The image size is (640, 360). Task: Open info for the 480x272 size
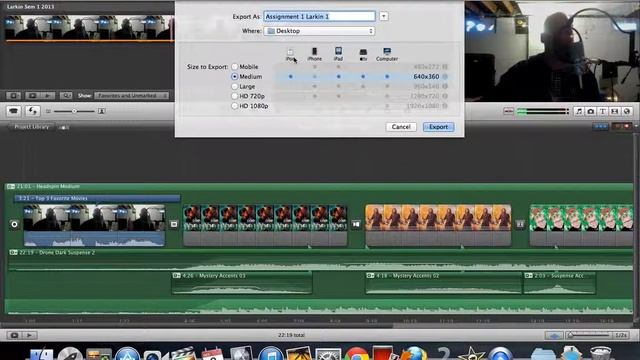pos(445,67)
